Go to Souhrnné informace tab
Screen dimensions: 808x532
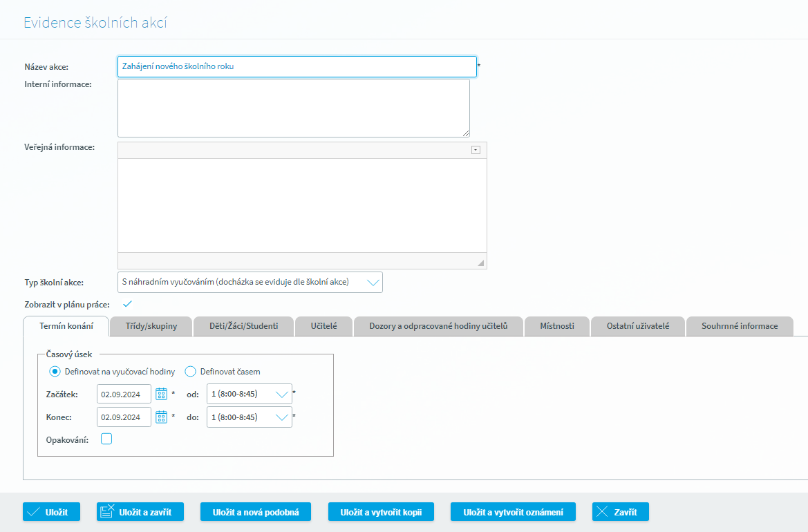740,326
